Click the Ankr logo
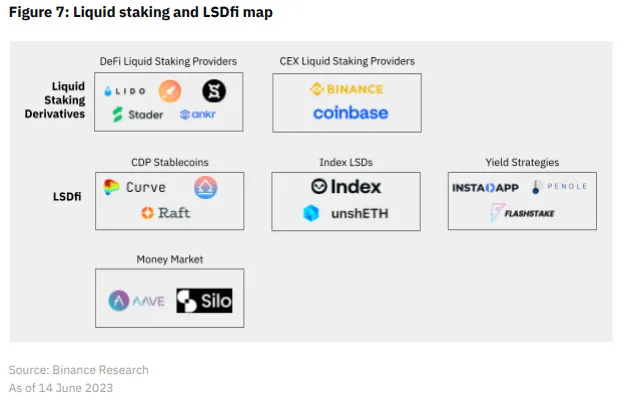The height and width of the screenshot is (400, 628). pos(197,115)
